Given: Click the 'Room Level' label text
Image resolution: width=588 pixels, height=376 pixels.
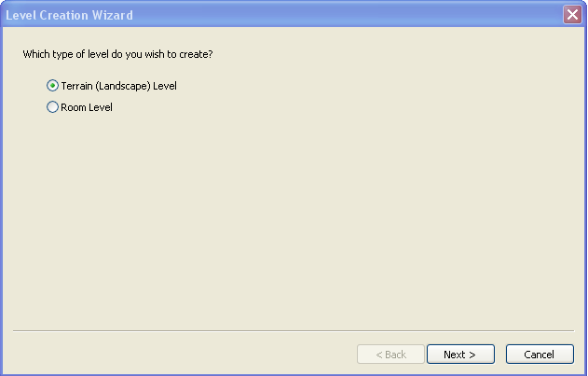Looking at the screenshot, I should pyautogui.click(x=87, y=107).
